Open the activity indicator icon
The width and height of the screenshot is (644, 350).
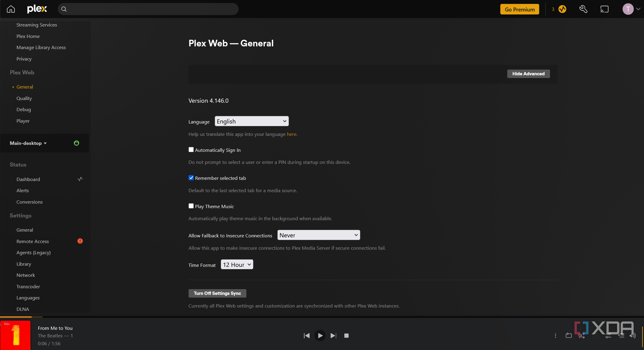click(562, 9)
